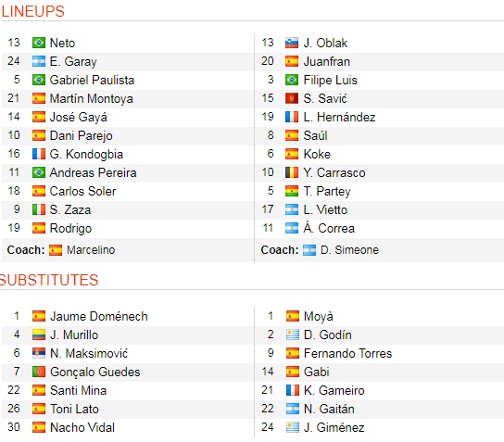Click the Italy flag next to S. Zaza

tap(39, 209)
